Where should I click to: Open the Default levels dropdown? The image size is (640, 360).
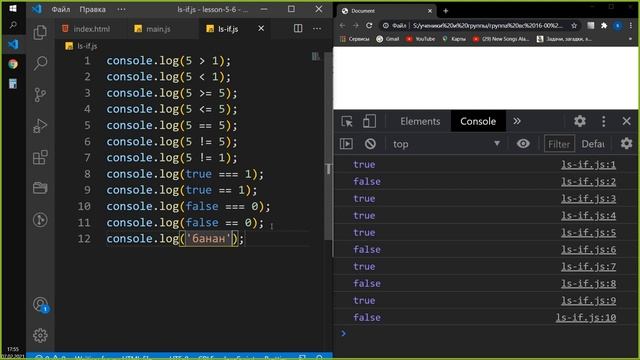tap(593, 144)
